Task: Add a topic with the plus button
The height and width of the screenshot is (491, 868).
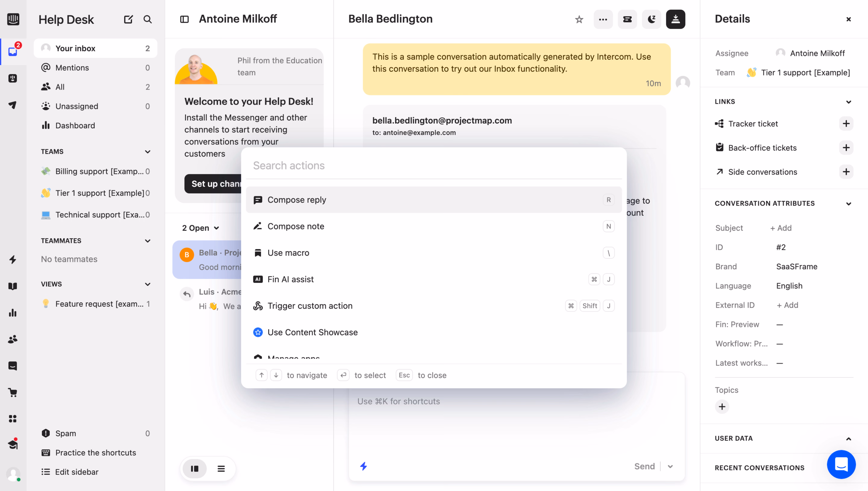Action: tap(722, 407)
